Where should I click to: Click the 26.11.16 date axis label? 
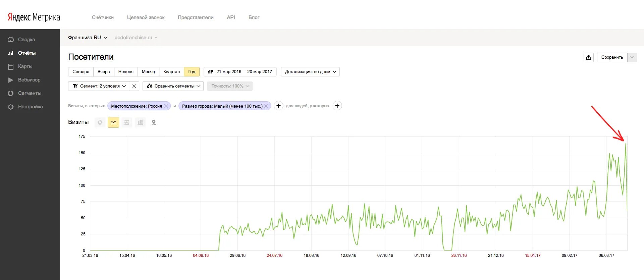pos(459,256)
